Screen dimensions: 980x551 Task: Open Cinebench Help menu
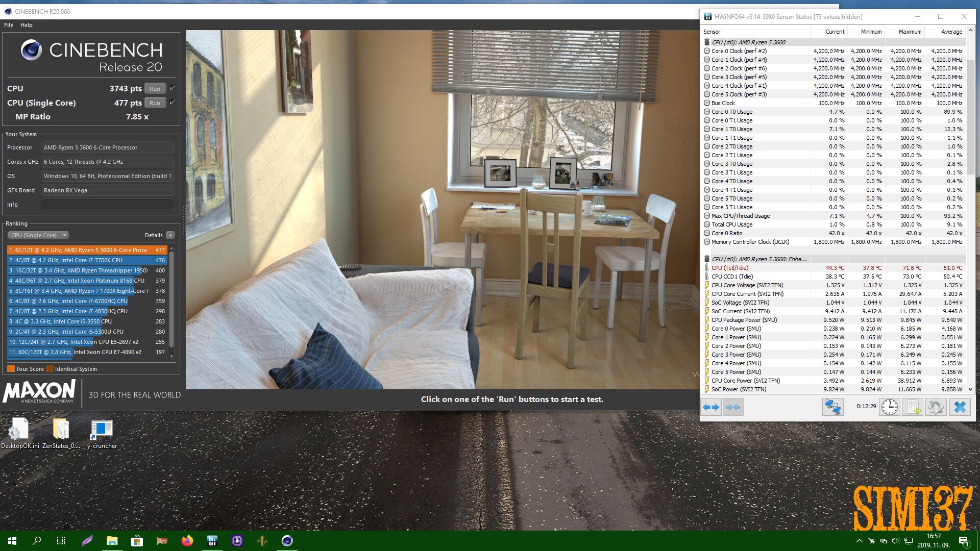[x=27, y=25]
